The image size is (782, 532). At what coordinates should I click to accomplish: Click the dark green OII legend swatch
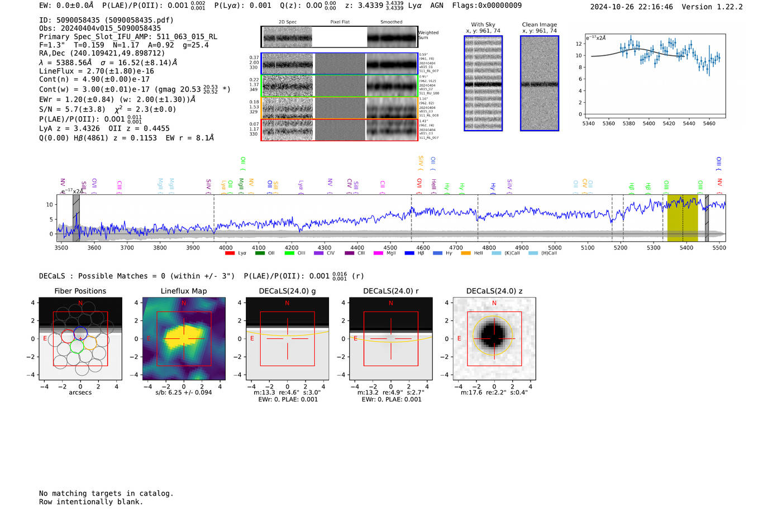(x=260, y=253)
